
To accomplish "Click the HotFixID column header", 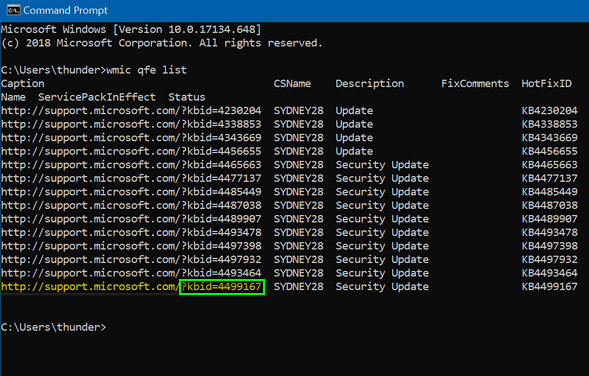I will [547, 83].
